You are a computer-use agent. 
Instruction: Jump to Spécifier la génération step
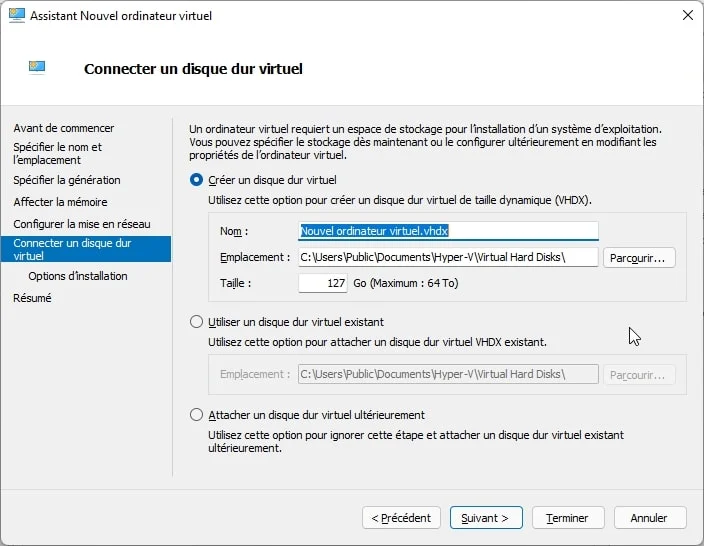pyautogui.click(x=67, y=180)
